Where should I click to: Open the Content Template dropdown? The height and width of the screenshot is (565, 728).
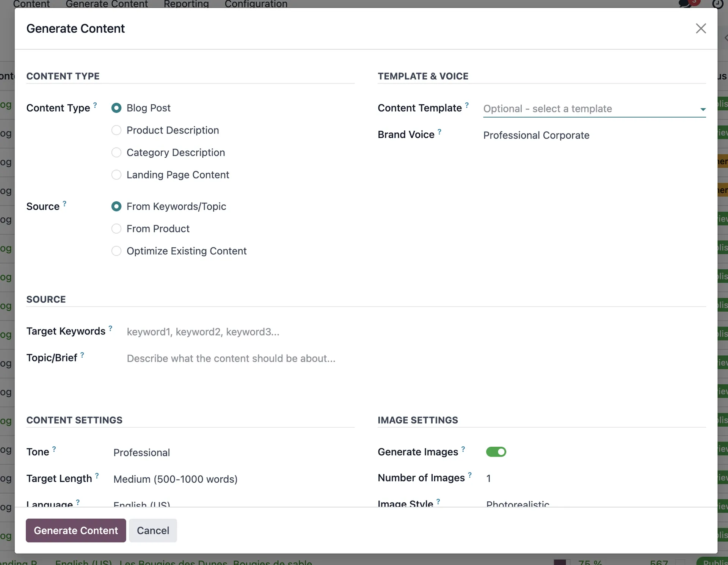[593, 109]
